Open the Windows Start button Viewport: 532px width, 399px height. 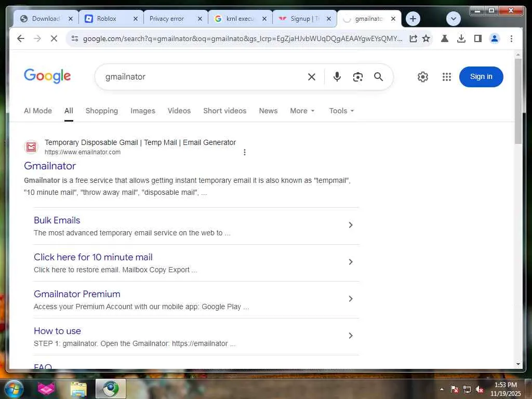pos(14,389)
